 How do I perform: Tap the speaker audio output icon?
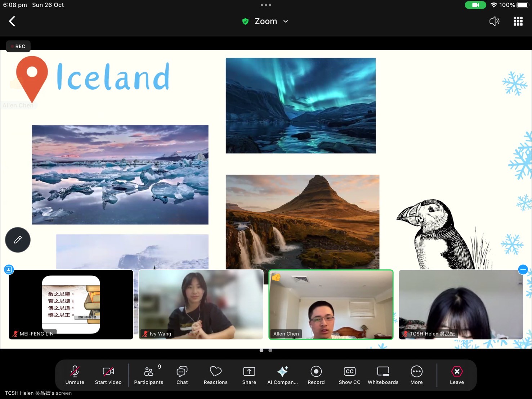coord(494,21)
